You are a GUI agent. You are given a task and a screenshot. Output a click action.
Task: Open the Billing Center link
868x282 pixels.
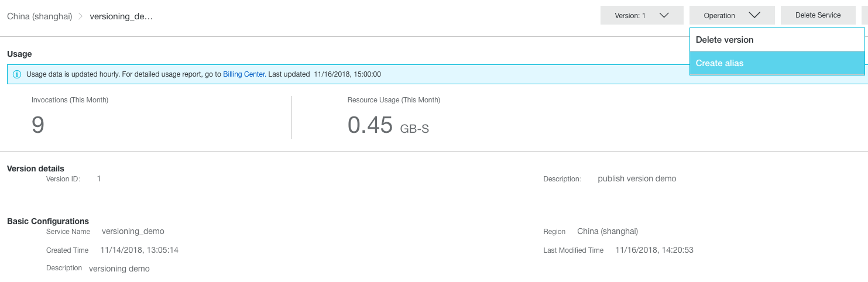(244, 74)
